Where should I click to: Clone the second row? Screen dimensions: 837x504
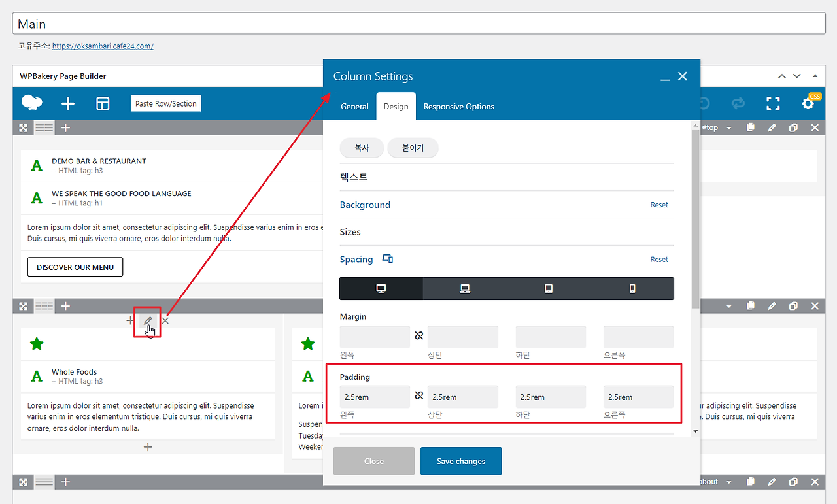point(793,306)
